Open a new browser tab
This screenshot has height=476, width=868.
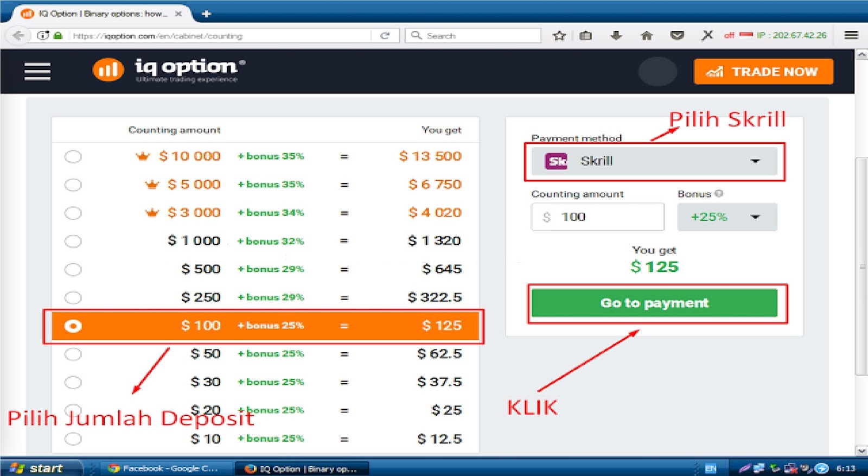(x=206, y=14)
